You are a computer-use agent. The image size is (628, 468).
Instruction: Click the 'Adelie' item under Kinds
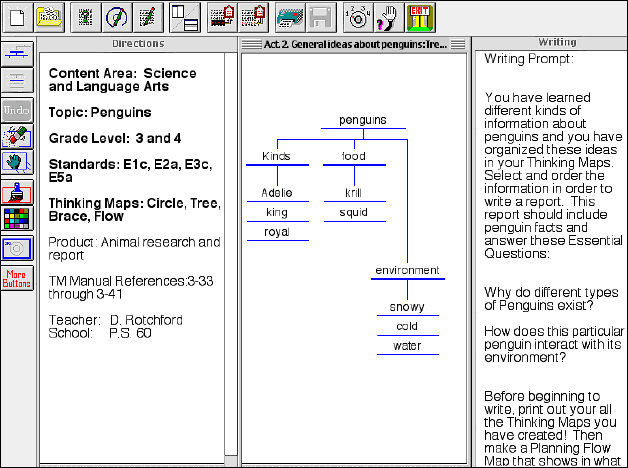277,193
